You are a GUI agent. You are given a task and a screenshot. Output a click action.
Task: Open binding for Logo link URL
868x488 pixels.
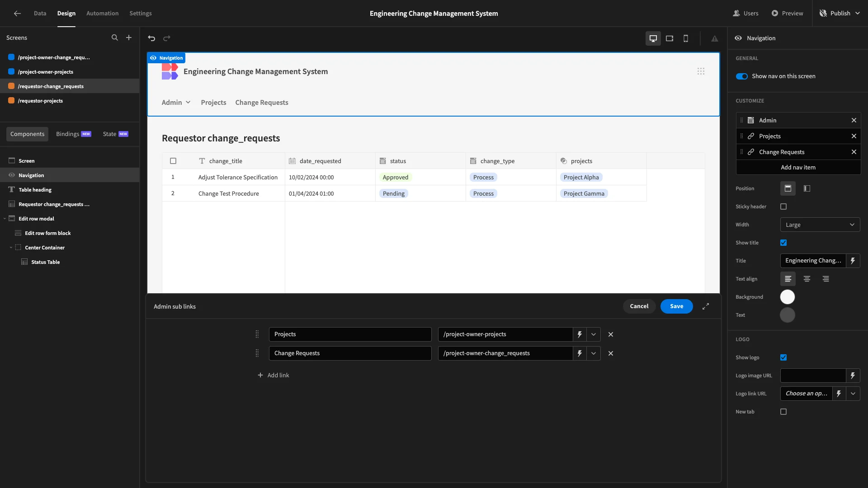pos(839,394)
